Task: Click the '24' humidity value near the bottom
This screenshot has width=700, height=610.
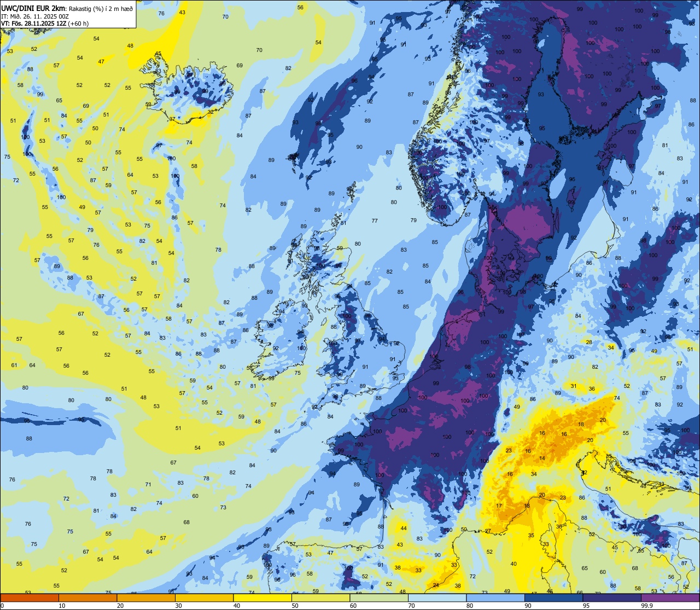Action: (x=436, y=585)
